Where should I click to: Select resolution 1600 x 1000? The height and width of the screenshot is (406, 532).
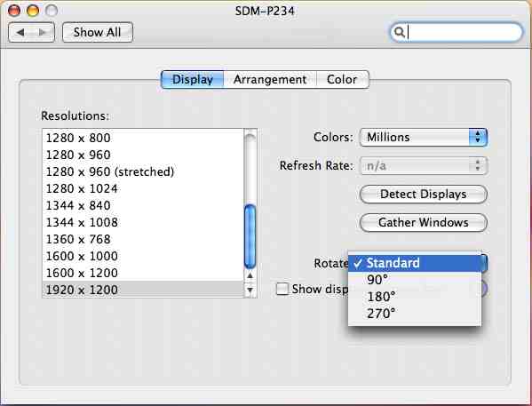(143, 256)
